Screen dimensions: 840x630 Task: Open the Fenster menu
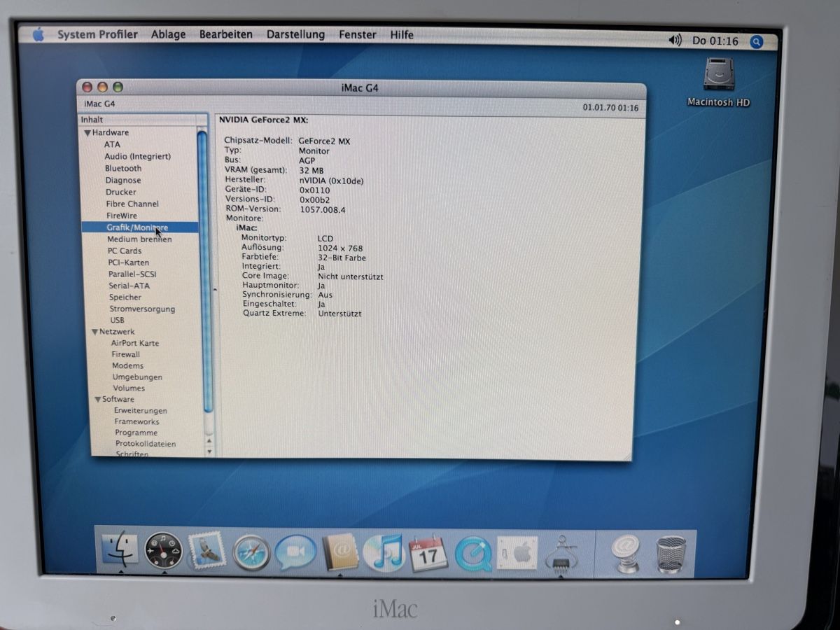click(x=358, y=34)
